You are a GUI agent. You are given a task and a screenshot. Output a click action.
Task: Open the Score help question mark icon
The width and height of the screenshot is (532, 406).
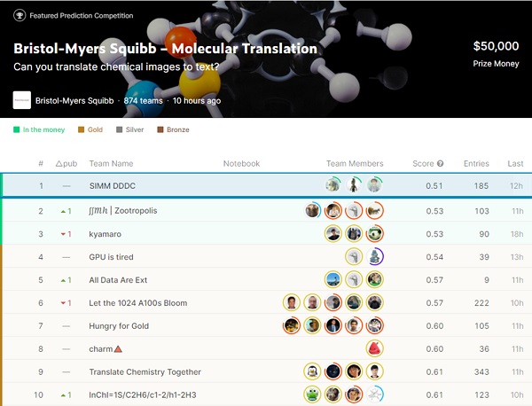(x=440, y=164)
